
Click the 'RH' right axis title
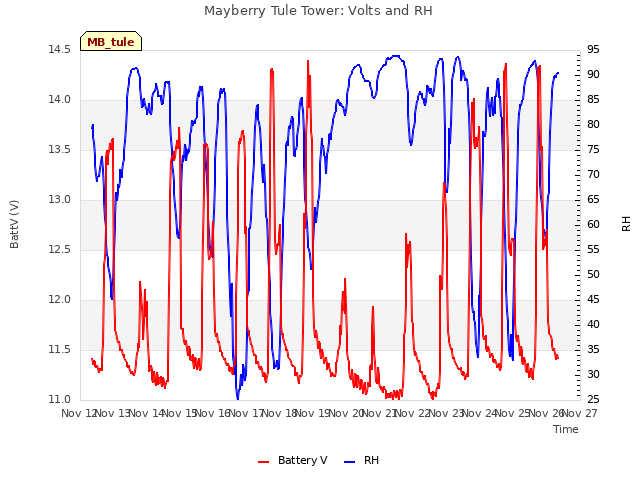coord(626,224)
